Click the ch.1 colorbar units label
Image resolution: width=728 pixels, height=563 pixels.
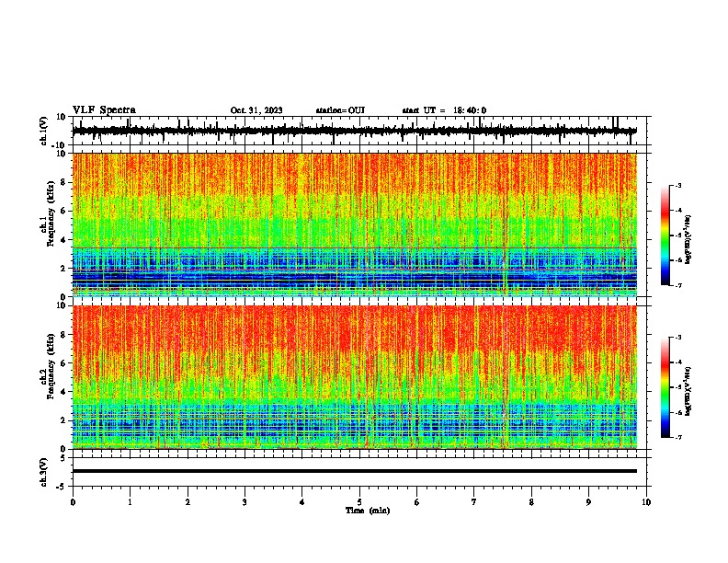688,239
